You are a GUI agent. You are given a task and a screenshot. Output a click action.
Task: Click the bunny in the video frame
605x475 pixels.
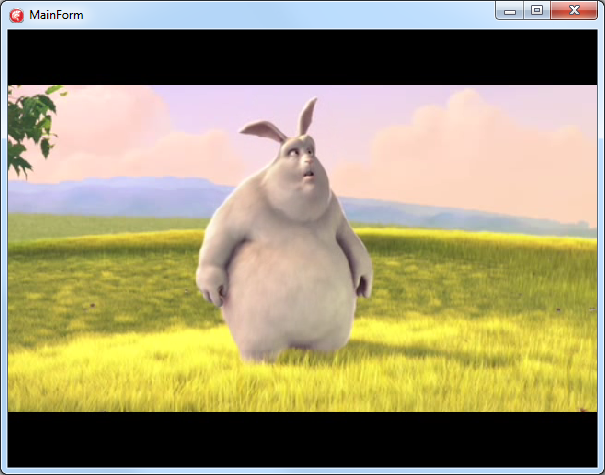click(x=284, y=232)
